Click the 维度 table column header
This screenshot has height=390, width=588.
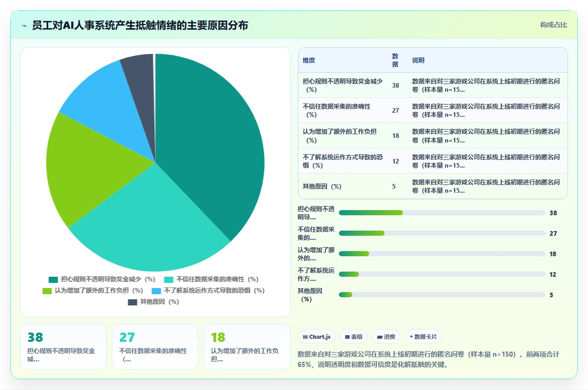tap(309, 60)
